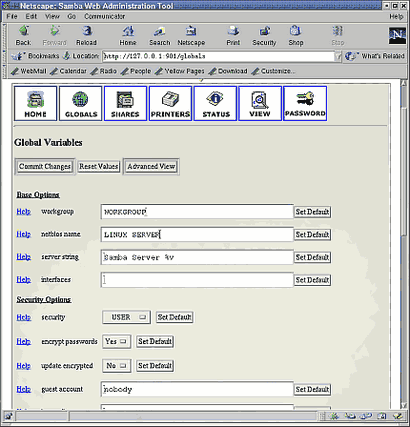The image size is (410, 427).
Task: Open Help link for interfaces
Action: (23, 280)
